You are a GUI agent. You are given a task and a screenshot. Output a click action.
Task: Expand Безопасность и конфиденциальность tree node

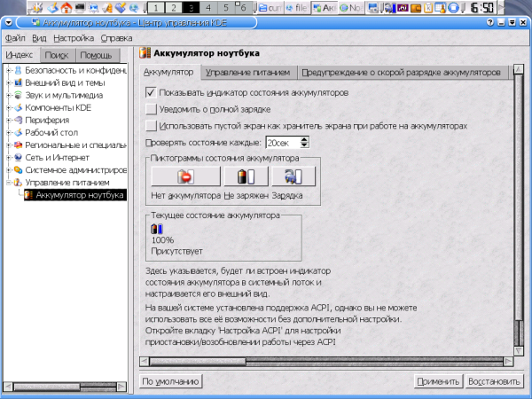click(9, 71)
